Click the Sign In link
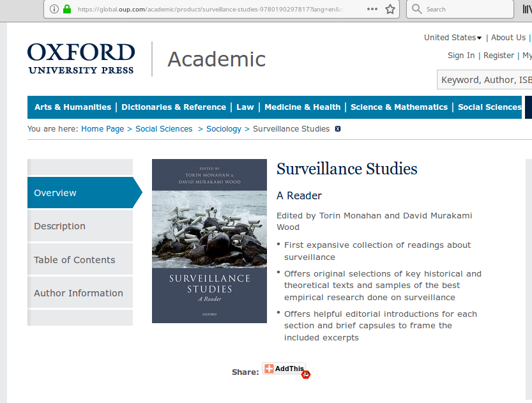Image resolution: width=532 pixels, height=403 pixels. [x=461, y=56]
